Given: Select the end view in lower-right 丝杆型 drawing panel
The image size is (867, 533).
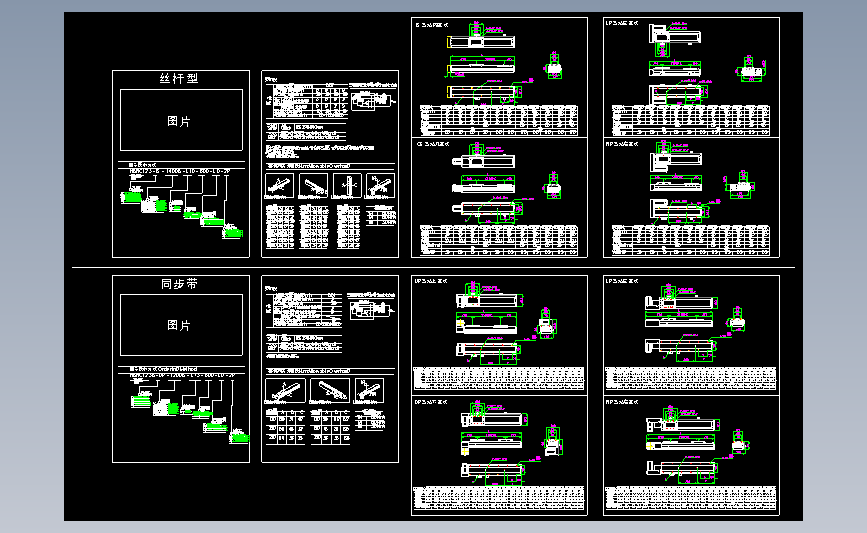Looking at the screenshot, I should (739, 186).
